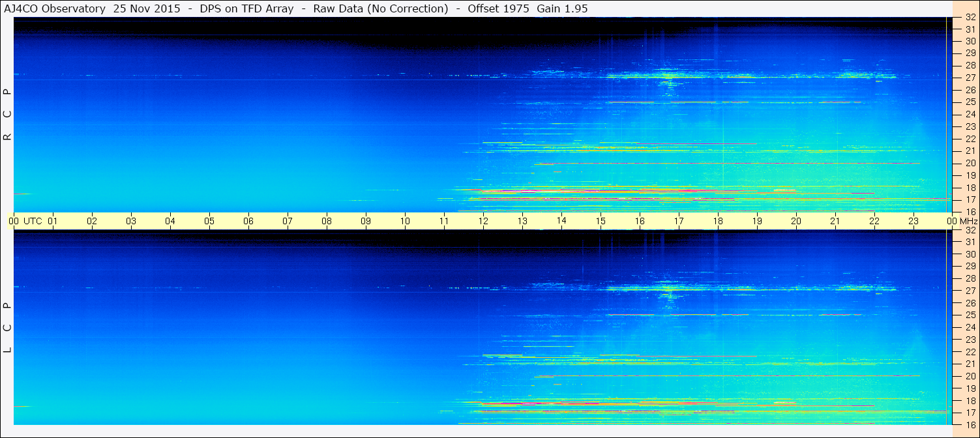Click the '25 Nov 2015' date text

point(147,8)
